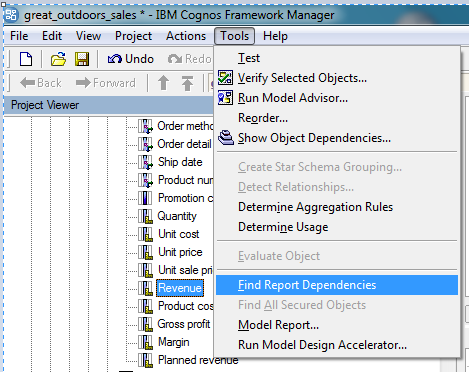This screenshot has height=372, width=469.
Task: Click the Order detail query item icon
Action: [145, 144]
